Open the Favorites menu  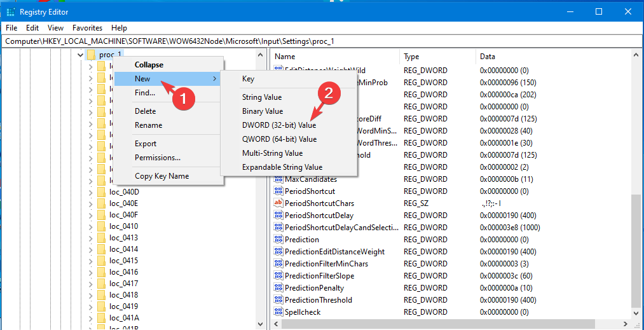(x=88, y=28)
